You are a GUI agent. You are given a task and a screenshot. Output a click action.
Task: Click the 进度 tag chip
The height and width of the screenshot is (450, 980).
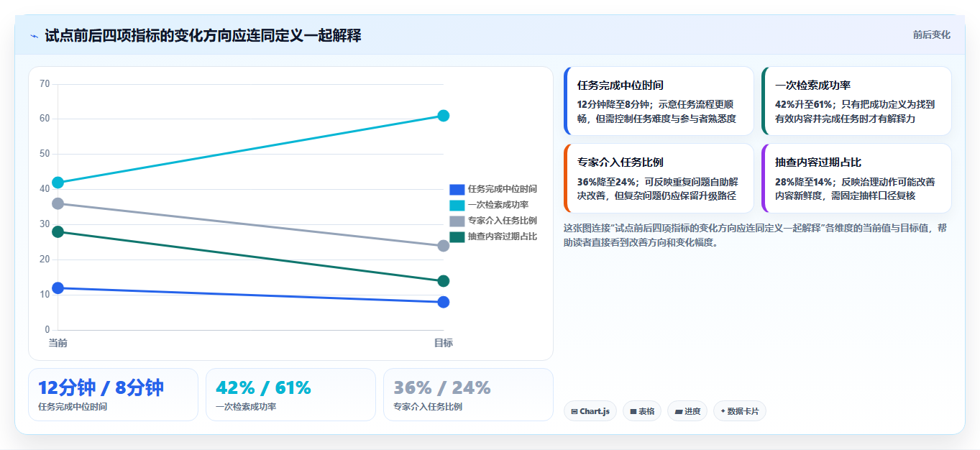687,411
